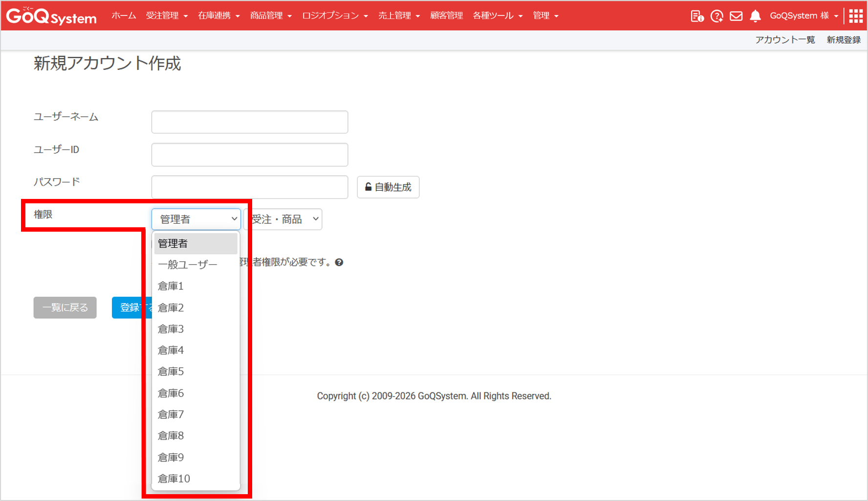
Task: Select 管理者 in the dropdown list
Action: tap(195, 243)
